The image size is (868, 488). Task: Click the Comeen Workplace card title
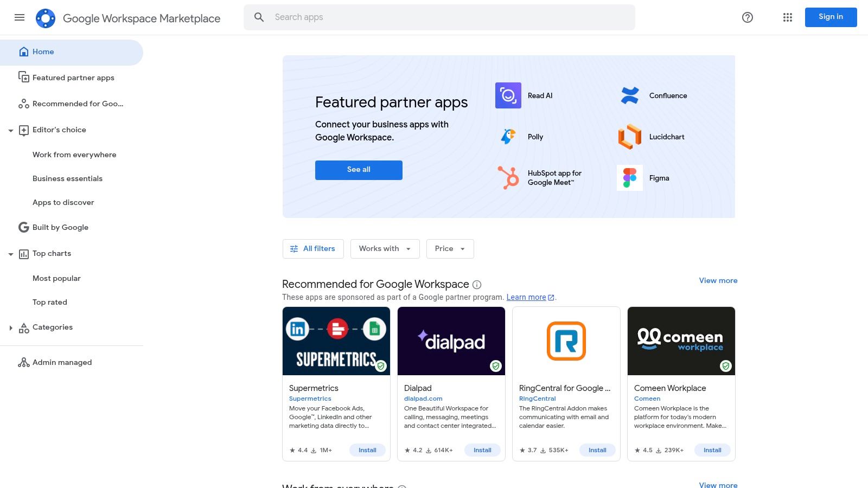click(x=670, y=388)
